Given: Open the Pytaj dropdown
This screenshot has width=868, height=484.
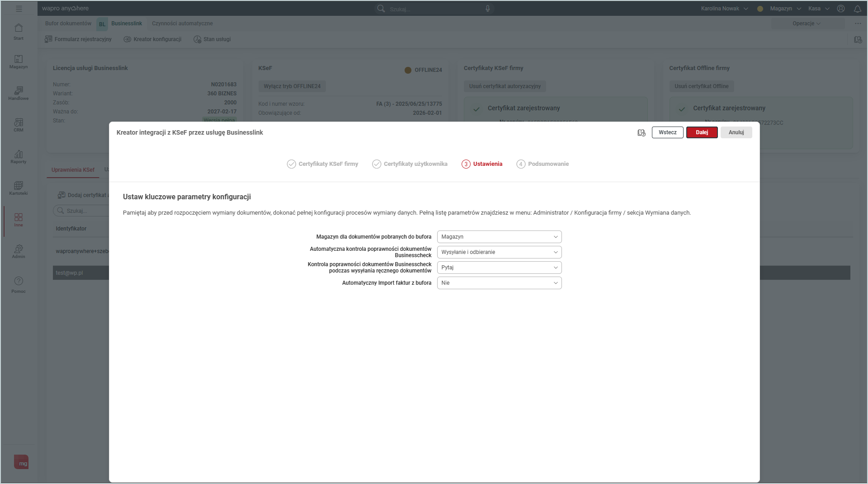Looking at the screenshot, I should pos(499,268).
